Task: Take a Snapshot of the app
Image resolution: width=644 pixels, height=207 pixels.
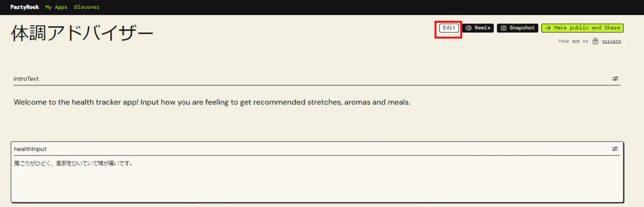Action: pyautogui.click(x=518, y=28)
